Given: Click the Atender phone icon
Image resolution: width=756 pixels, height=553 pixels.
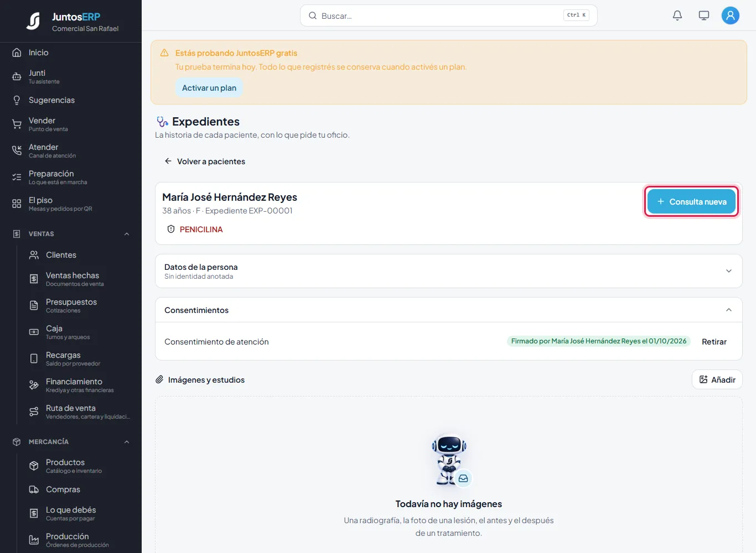Looking at the screenshot, I should (x=17, y=151).
